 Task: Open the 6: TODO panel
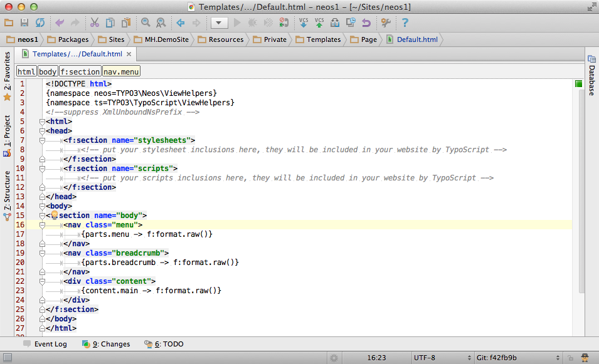pos(164,344)
